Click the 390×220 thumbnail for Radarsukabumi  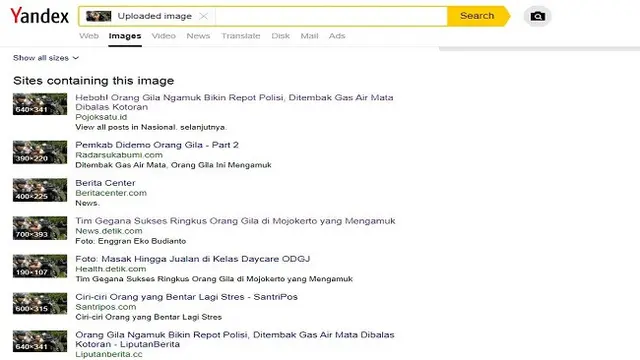40,152
